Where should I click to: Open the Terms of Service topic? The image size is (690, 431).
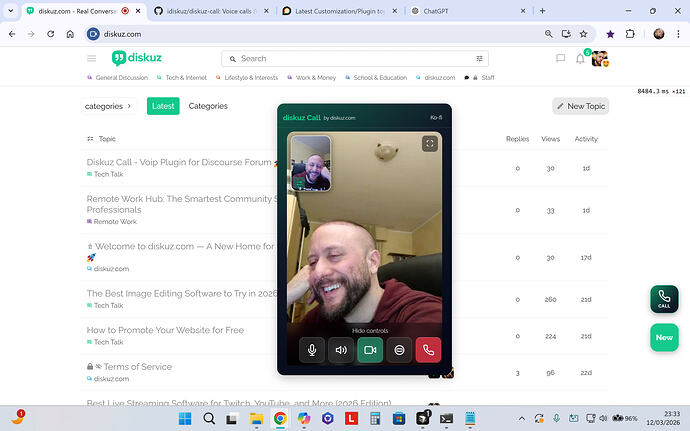[x=137, y=366]
